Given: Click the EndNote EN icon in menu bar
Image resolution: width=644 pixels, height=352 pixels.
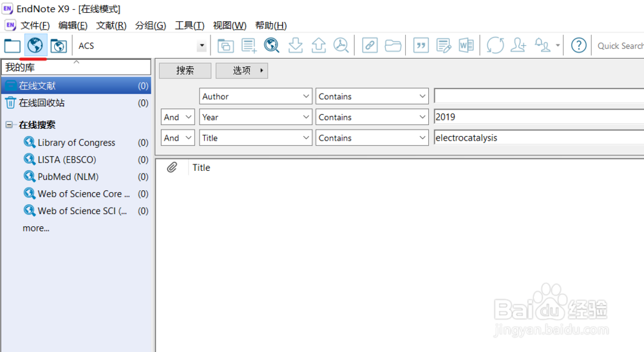Looking at the screenshot, I should pos(10,26).
